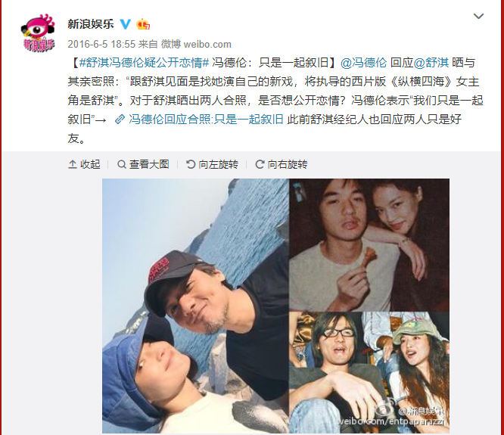Open the 冯德伦回应合照:只是一起叙旧 article link
Screen dimensions: 504x435
point(206,120)
